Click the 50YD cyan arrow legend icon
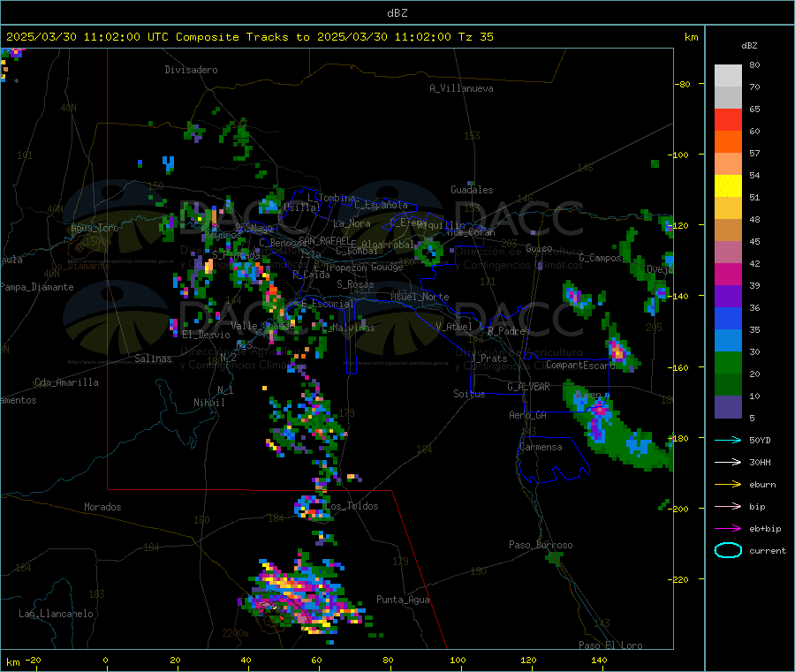The height and width of the screenshot is (672, 795). (x=728, y=440)
